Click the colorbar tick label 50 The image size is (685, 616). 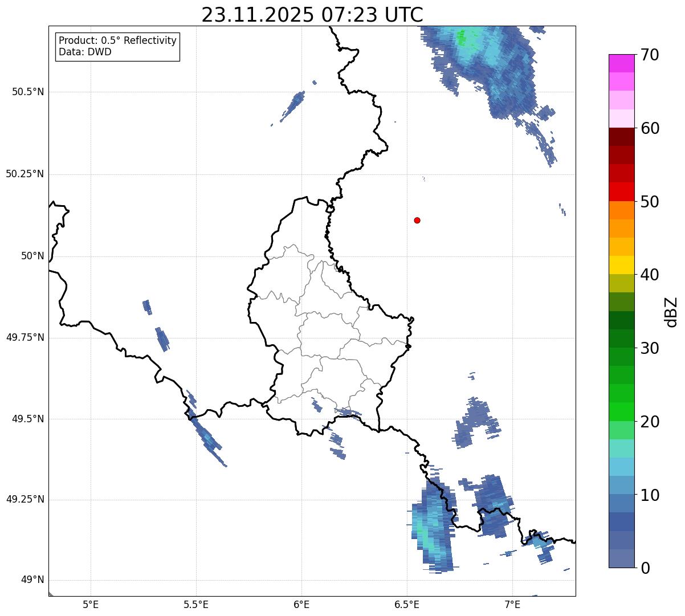coord(650,202)
